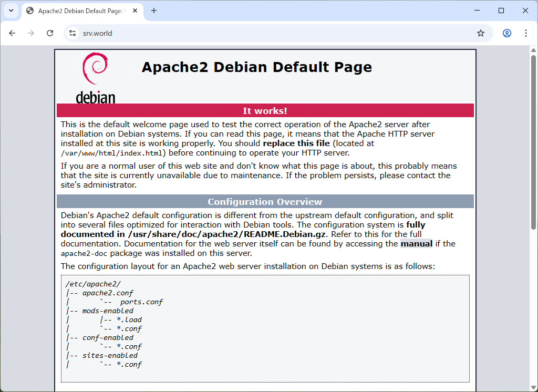
Task: Bookmark this page with the star icon
Action: click(480, 33)
